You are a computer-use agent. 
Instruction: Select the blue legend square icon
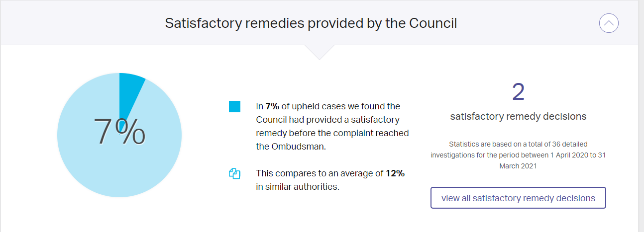click(x=234, y=106)
